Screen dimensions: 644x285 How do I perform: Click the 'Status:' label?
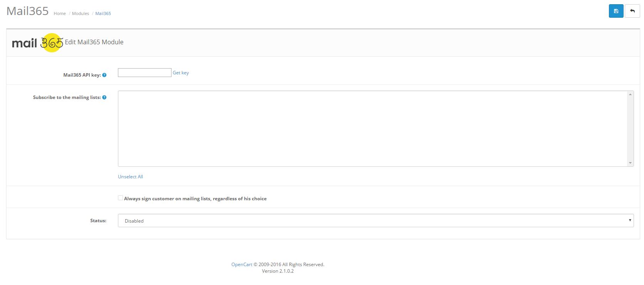pyautogui.click(x=98, y=221)
